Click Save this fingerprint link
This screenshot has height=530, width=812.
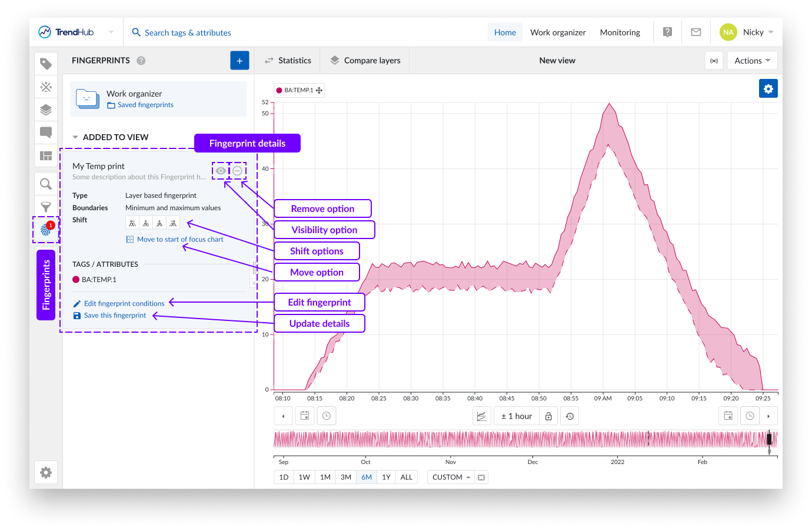[115, 316]
